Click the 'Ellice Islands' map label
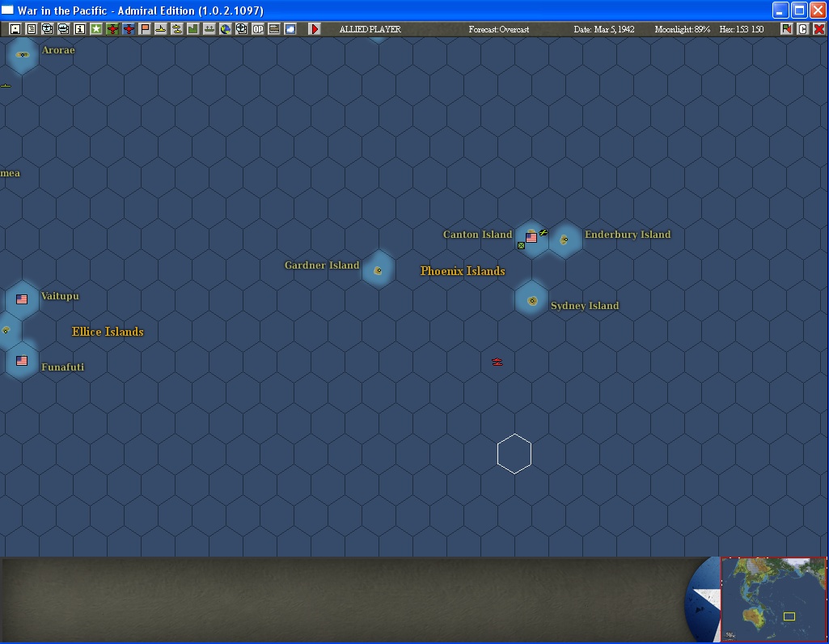 [x=108, y=332]
